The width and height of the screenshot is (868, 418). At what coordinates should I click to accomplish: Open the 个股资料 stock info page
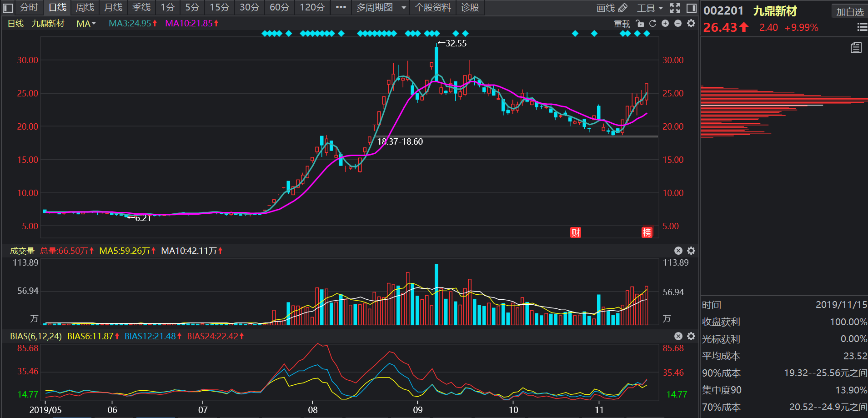pos(433,7)
